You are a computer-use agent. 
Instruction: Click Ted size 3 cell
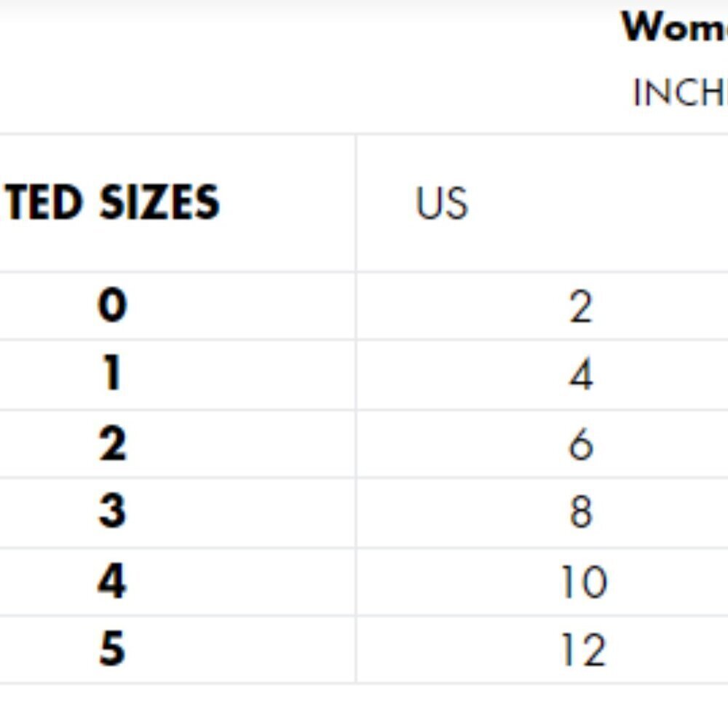pyautogui.click(x=178, y=512)
